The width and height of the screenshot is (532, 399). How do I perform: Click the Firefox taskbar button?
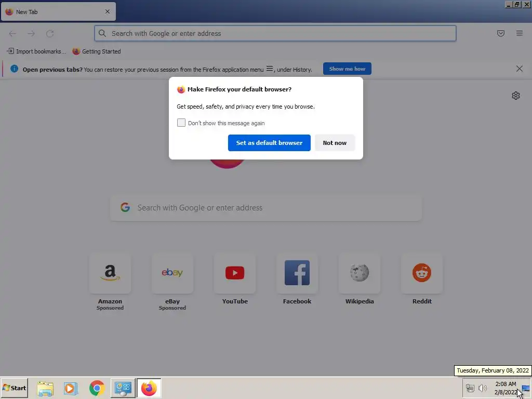[149, 388]
